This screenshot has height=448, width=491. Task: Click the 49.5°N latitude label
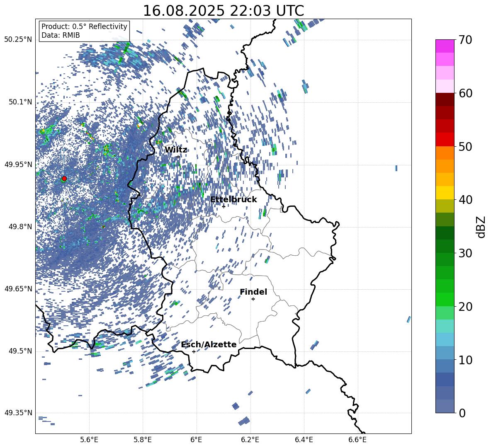tap(20, 351)
